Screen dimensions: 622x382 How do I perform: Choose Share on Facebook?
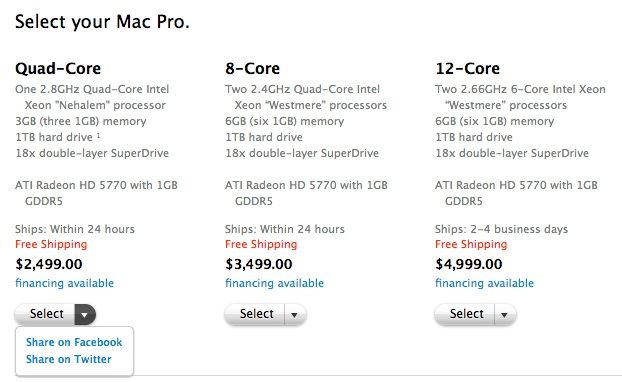(74, 342)
